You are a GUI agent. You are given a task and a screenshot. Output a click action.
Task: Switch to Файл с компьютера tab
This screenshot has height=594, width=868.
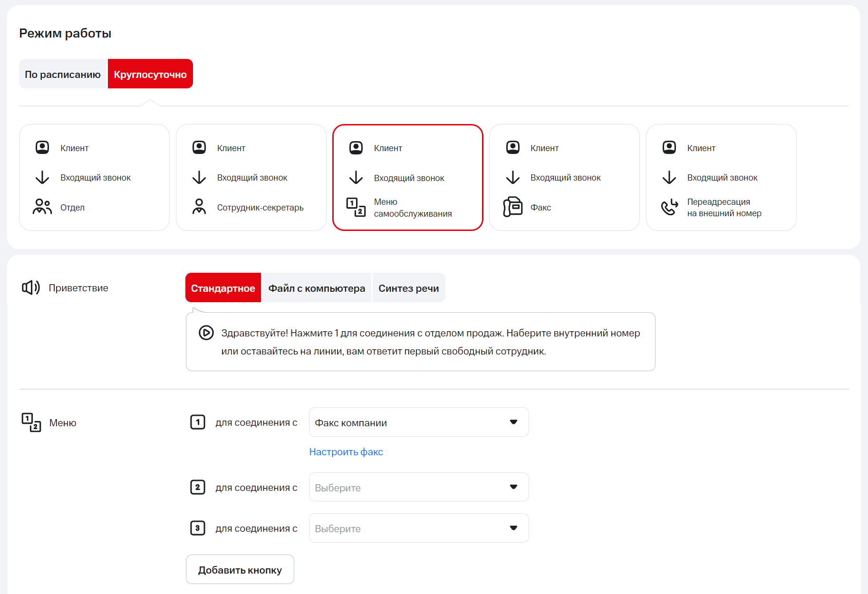point(317,288)
